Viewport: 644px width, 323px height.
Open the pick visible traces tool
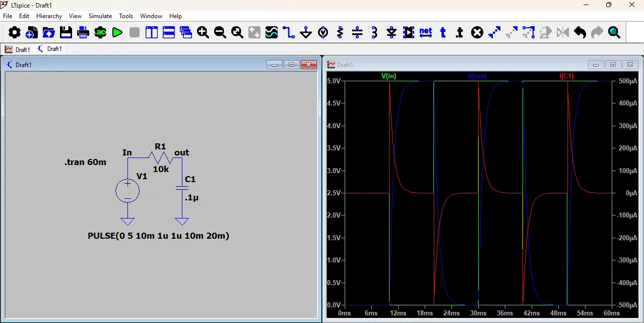coord(272,33)
